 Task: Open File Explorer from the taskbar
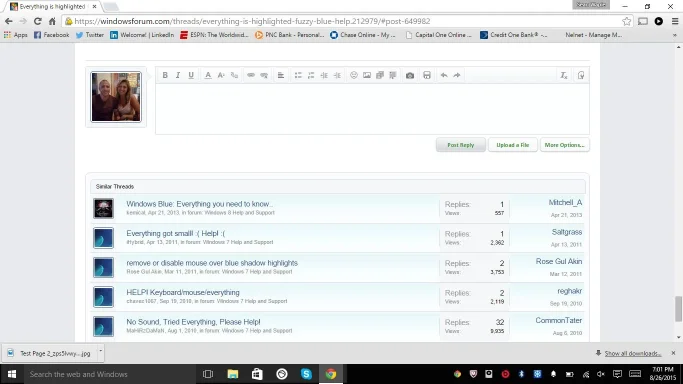coord(233,374)
